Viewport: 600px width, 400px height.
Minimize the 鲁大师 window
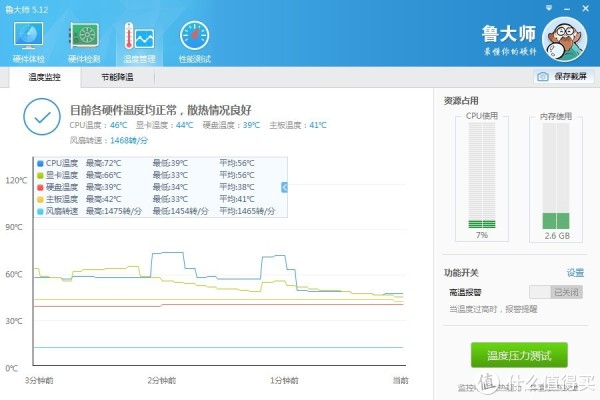567,9
